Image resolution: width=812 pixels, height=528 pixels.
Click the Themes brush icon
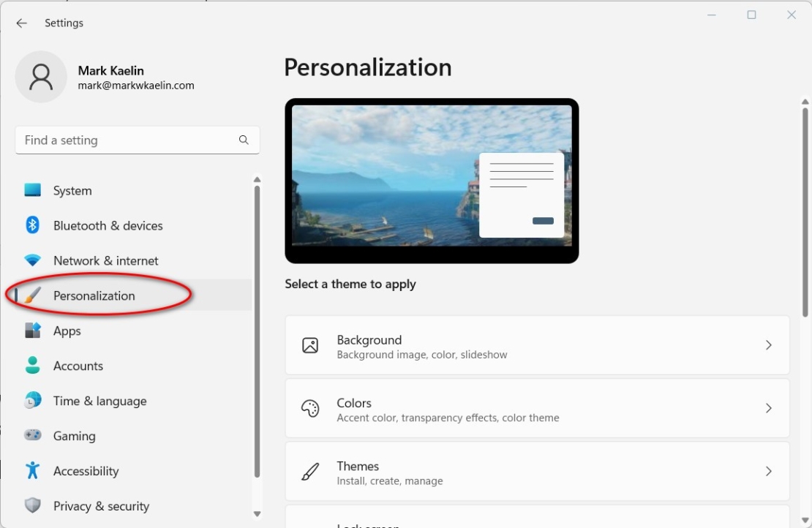[310, 471]
